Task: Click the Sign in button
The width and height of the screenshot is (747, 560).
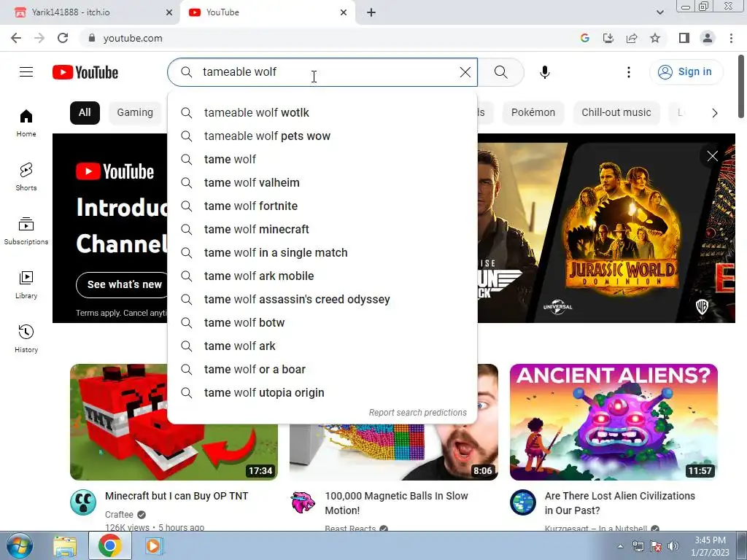Action: pos(686,72)
